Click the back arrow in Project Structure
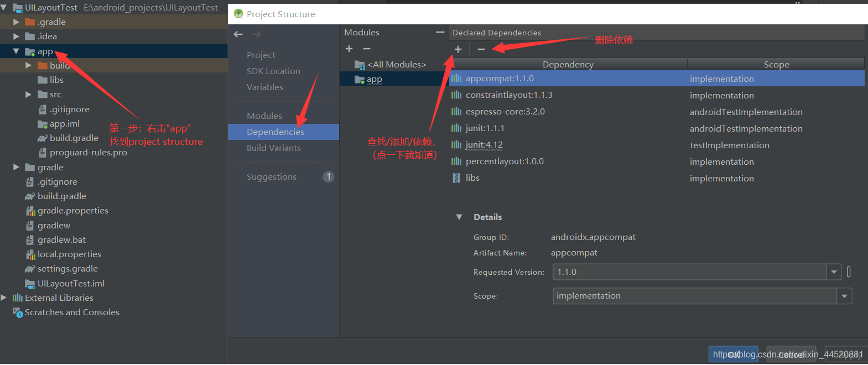 (238, 34)
